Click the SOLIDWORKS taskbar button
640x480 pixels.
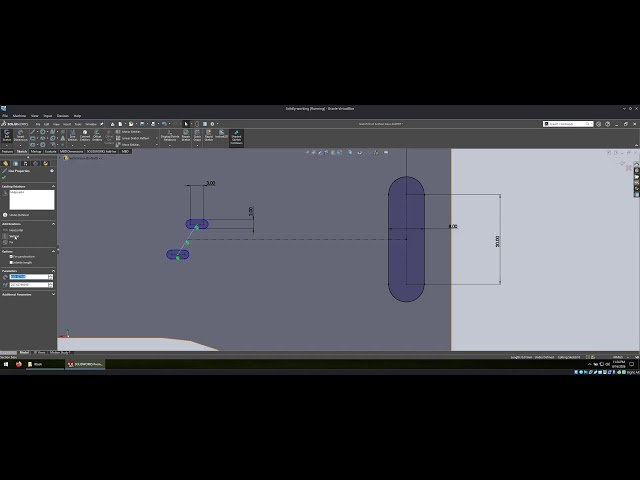click(85, 364)
